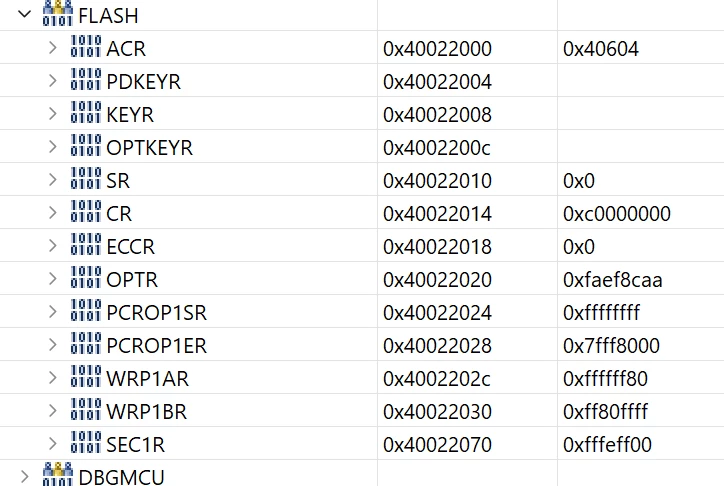This screenshot has width=724, height=486.
Task: Click the KEYR register binary icon
Action: pos(86,112)
